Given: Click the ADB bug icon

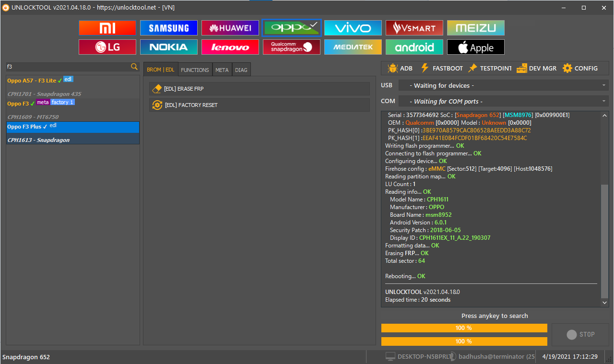Looking at the screenshot, I should (x=392, y=68).
